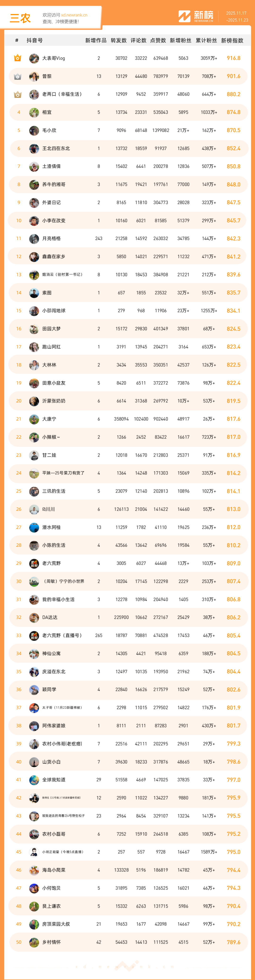Open 曾黎's avatar picture
Screen dimensions: 255x980
(34, 76)
